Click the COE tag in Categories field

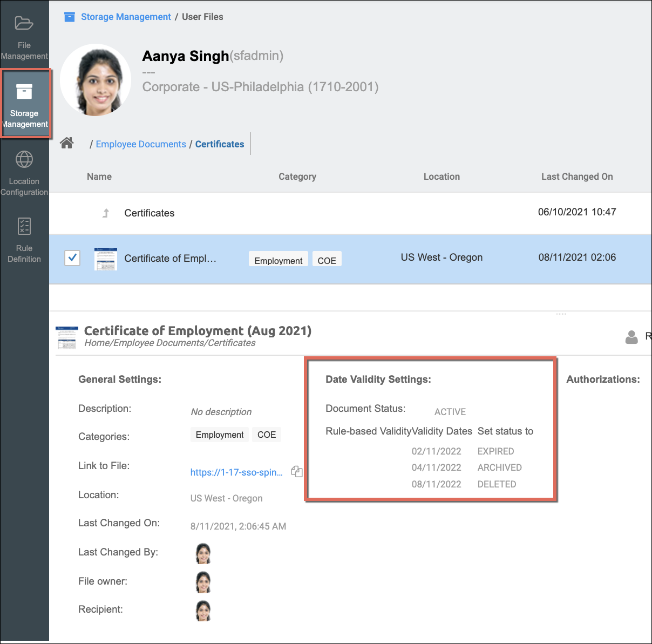(267, 435)
